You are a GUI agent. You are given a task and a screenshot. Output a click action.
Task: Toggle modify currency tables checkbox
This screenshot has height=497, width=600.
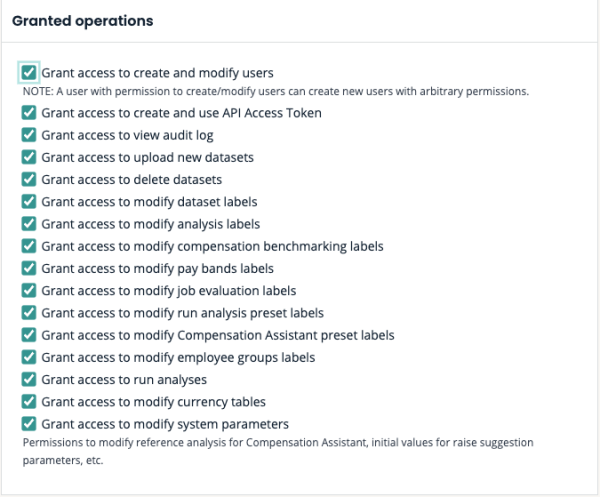29,401
